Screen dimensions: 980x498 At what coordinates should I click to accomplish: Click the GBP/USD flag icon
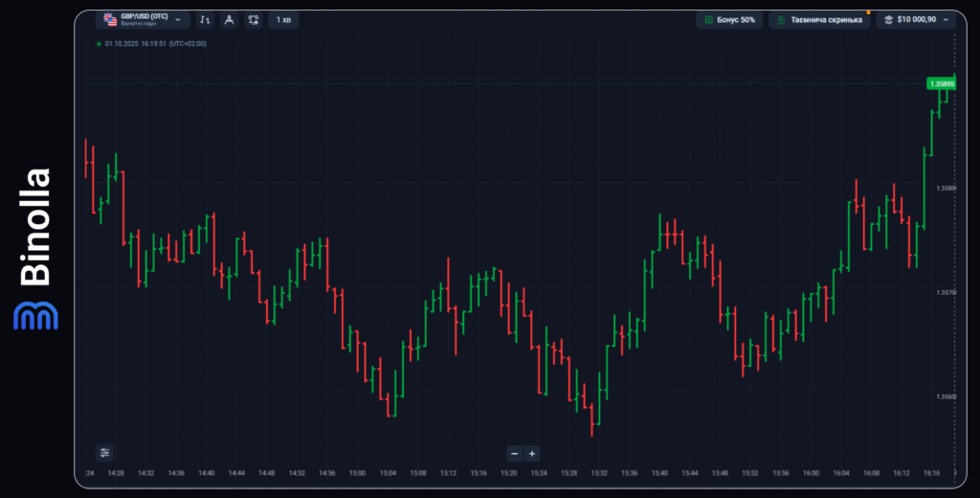pos(110,19)
